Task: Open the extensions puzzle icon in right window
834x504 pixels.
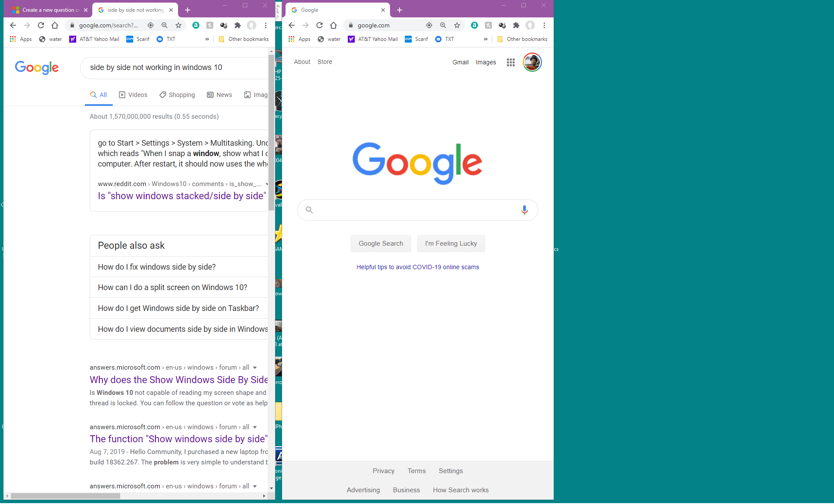Action: [x=516, y=25]
